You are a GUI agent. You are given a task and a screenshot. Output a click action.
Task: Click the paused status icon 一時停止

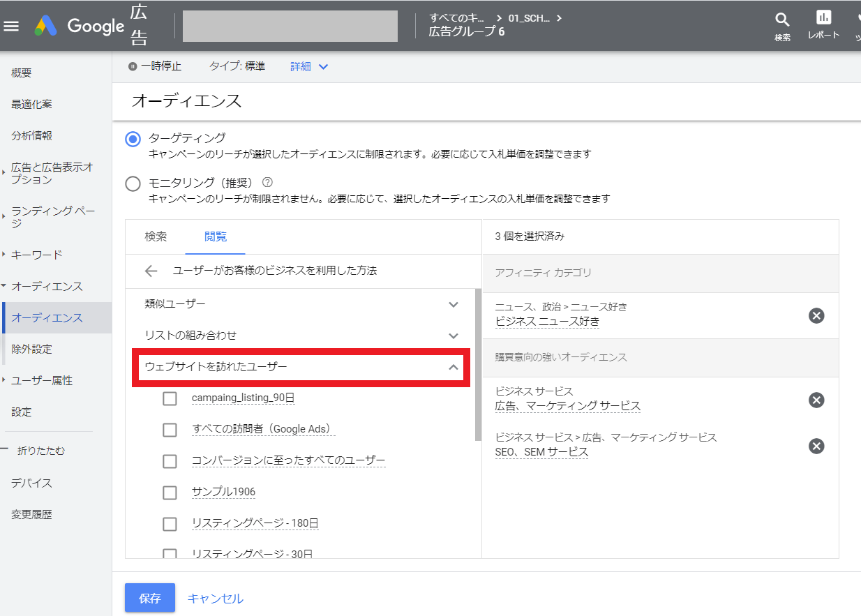[133, 66]
